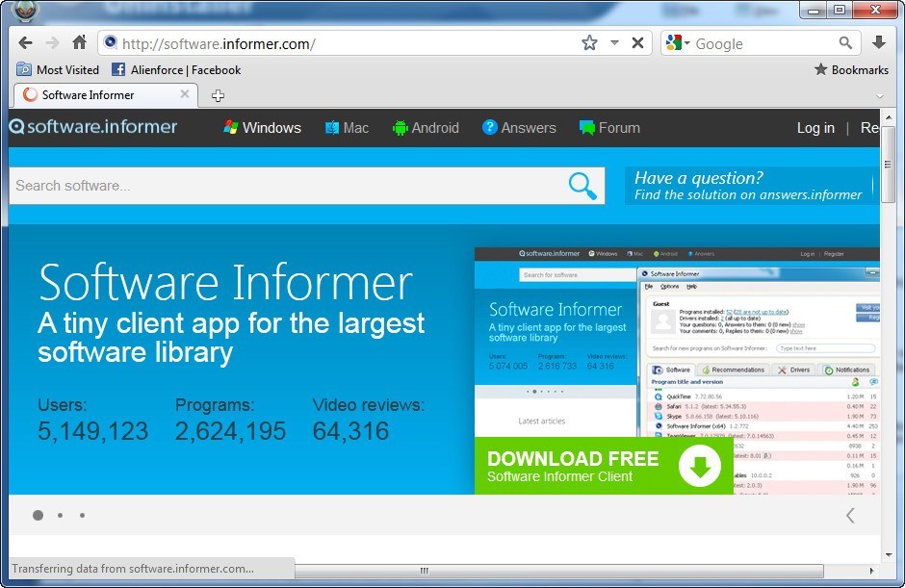Open the downloads arrow icon
Image resolution: width=905 pixels, height=588 pixels.
click(879, 43)
